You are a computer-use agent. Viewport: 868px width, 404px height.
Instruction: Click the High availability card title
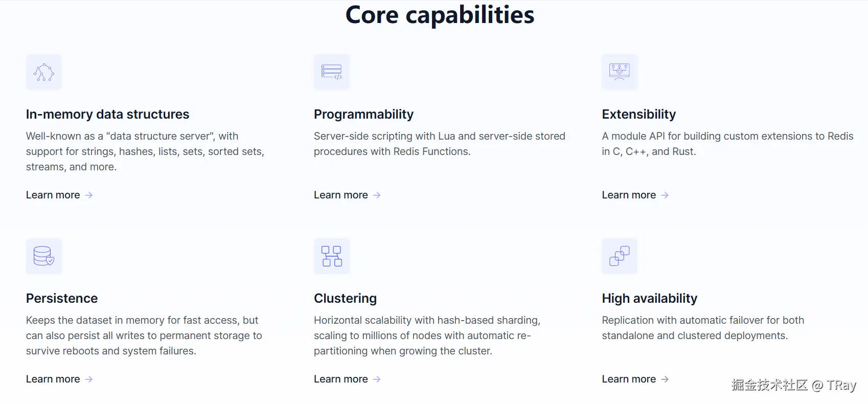click(x=649, y=299)
